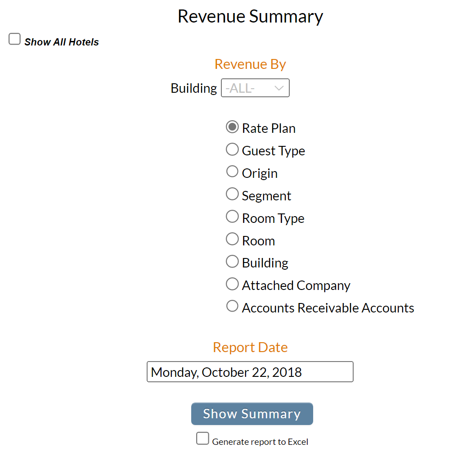The image size is (476, 457).
Task: Open the Building -ALL- dropdown
Action: pyautogui.click(x=255, y=88)
